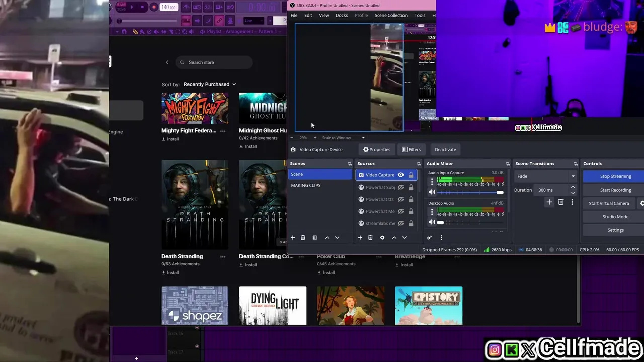
Task: Remove the selected scene with the trash icon
Action: [303, 238]
